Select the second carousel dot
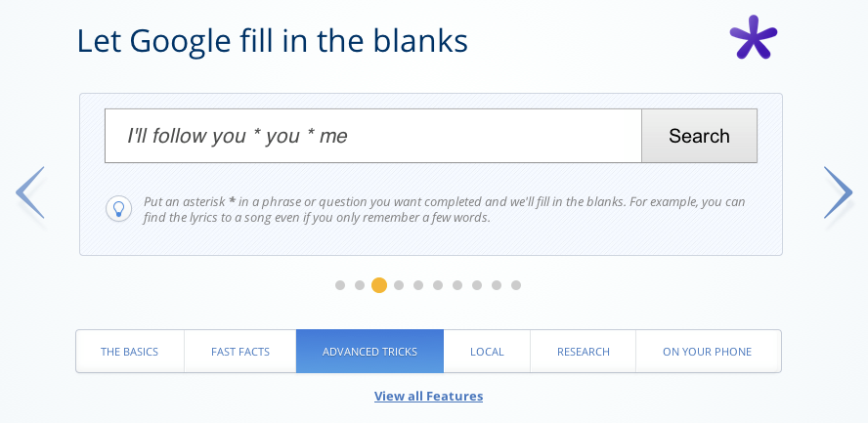868x423 pixels. 360,285
